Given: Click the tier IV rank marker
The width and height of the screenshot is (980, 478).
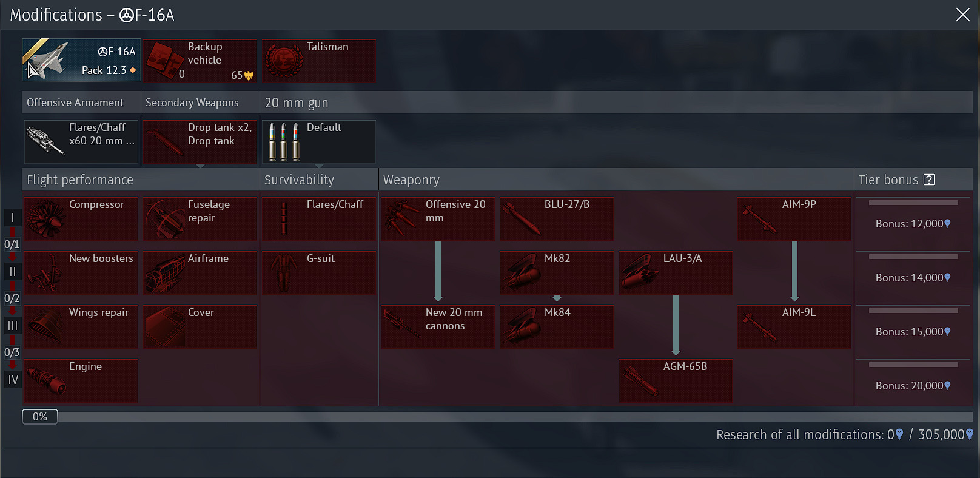Looking at the screenshot, I should click(13, 380).
